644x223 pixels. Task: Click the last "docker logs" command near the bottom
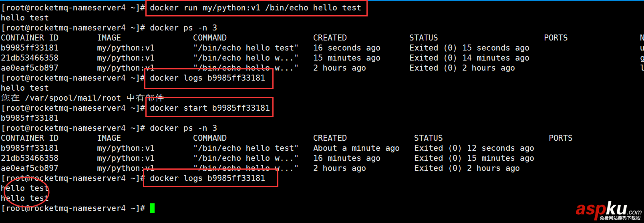pos(207,178)
